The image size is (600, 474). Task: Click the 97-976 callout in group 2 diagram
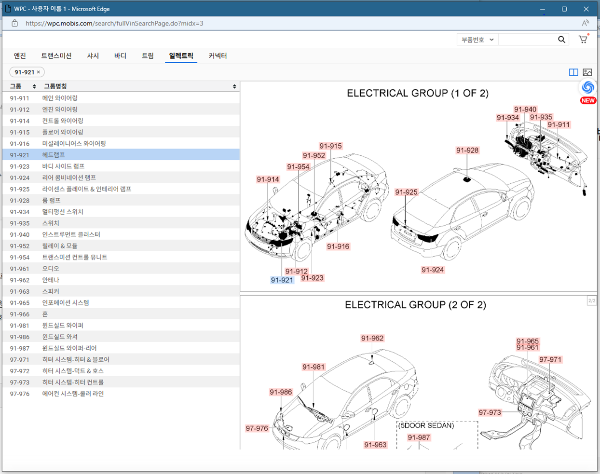point(257,428)
